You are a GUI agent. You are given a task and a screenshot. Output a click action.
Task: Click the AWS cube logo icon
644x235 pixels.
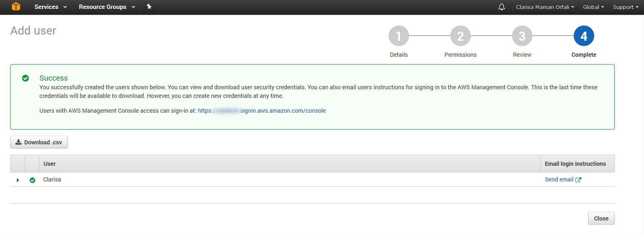[16, 7]
